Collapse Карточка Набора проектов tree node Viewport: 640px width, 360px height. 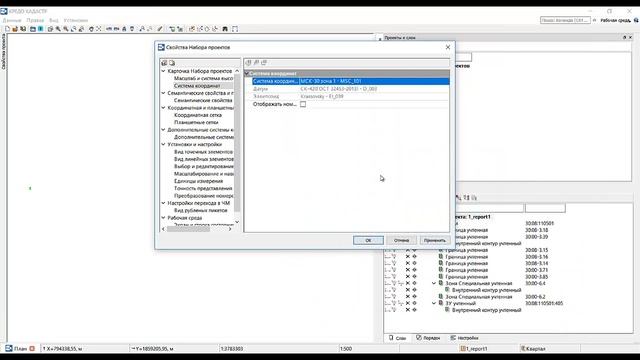point(164,71)
